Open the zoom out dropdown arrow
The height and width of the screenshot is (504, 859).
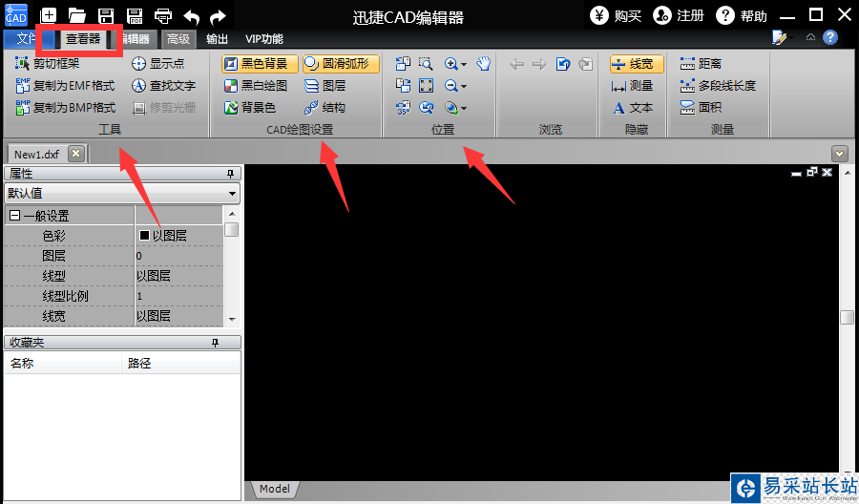464,87
